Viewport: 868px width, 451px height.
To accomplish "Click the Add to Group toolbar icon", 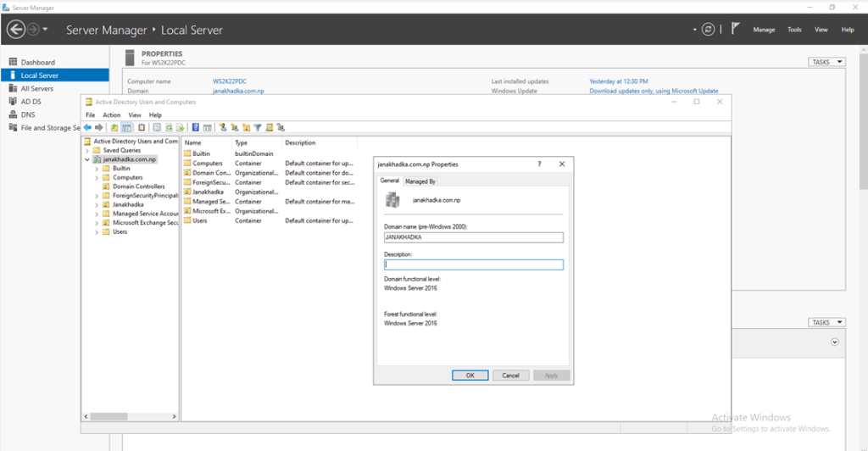I will pos(281,127).
